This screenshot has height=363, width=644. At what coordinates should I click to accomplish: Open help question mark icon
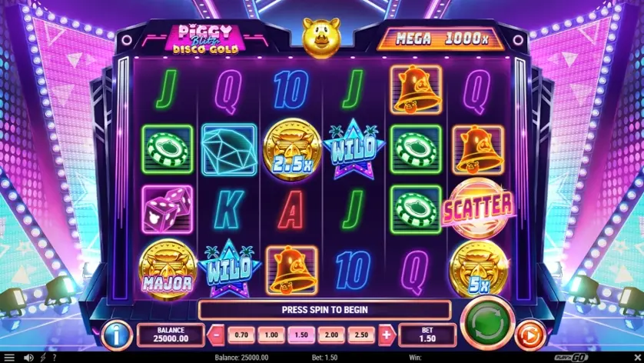tap(55, 358)
